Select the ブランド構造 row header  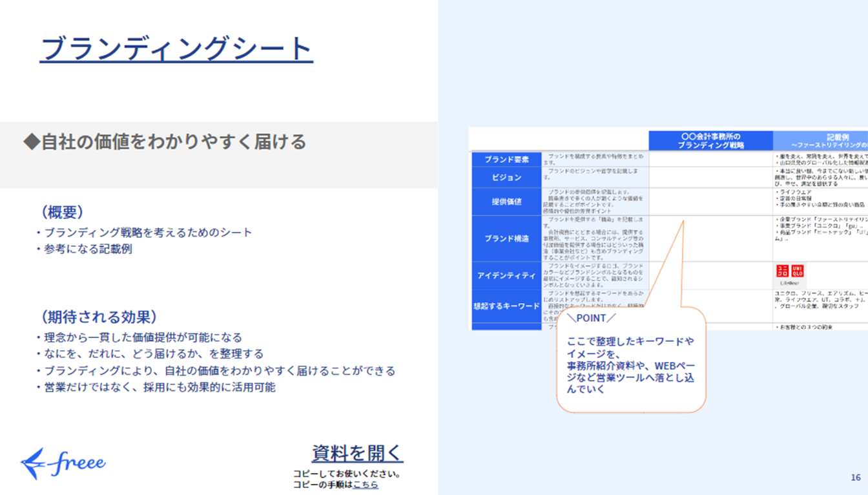tap(506, 238)
